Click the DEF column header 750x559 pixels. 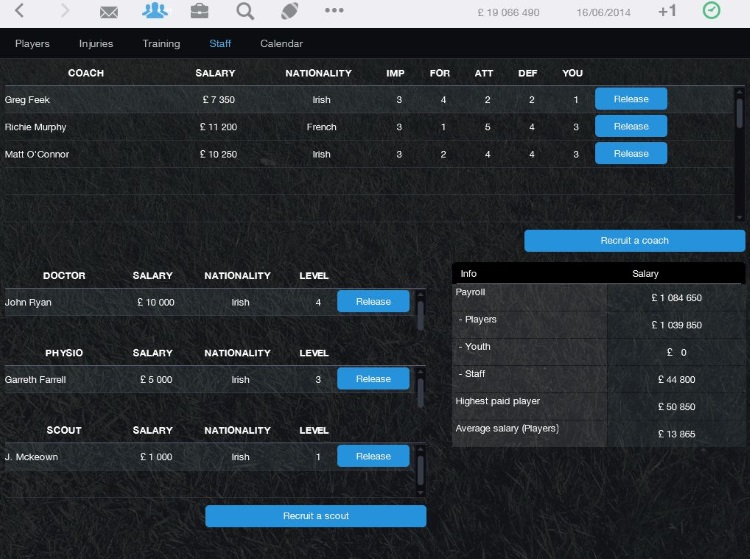[528, 73]
